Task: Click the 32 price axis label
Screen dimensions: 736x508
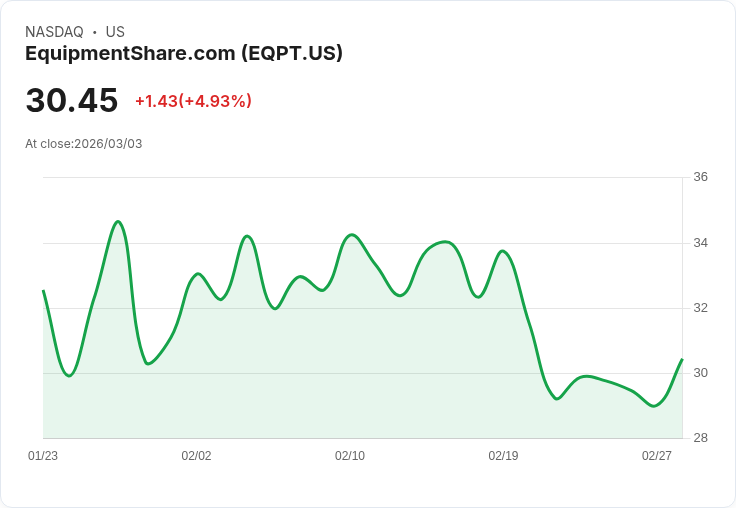Action: pos(700,308)
